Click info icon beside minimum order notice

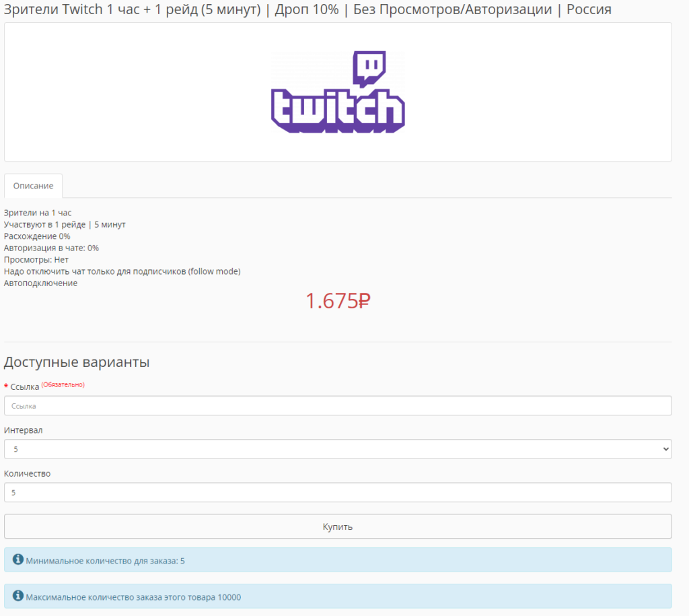coord(18,559)
